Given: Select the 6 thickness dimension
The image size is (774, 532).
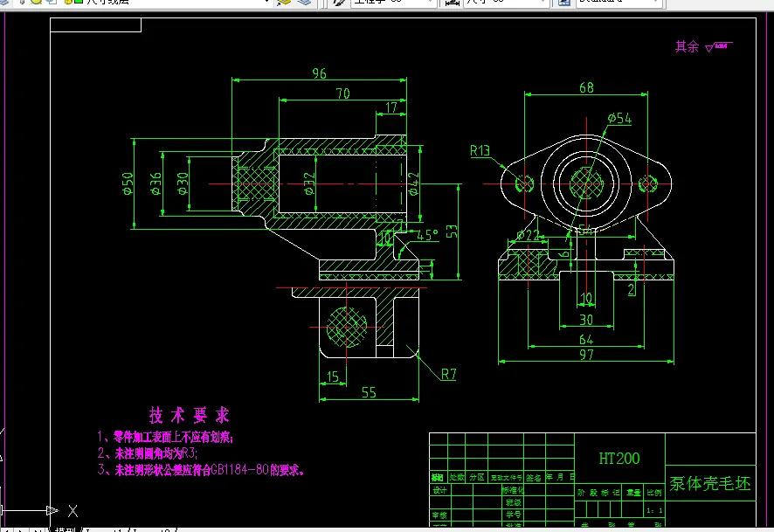Looking at the screenshot, I should (563, 253).
